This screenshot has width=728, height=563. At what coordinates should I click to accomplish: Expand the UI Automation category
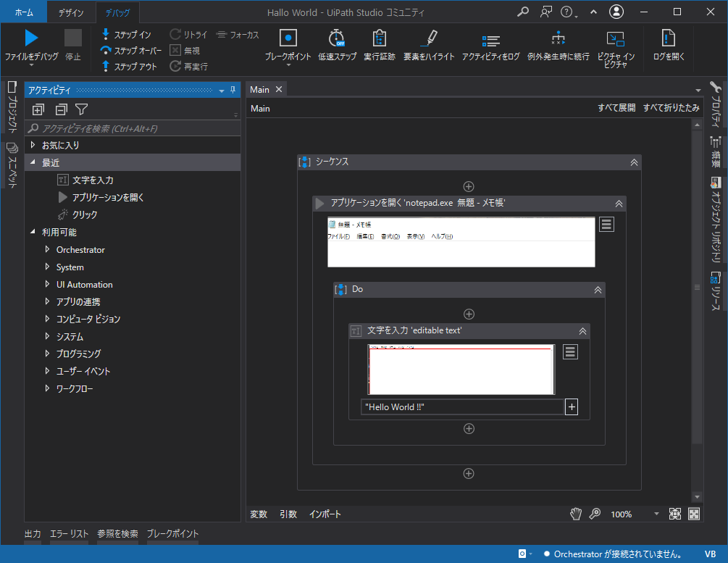(47, 284)
